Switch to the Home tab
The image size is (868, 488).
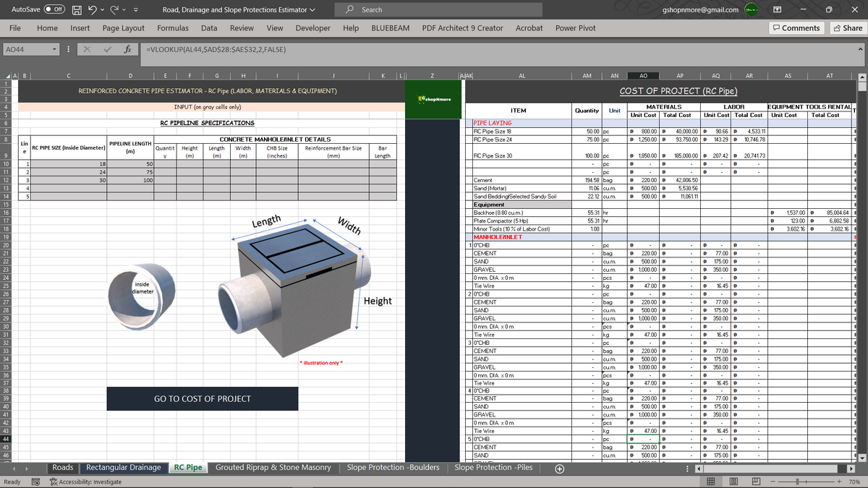click(47, 28)
